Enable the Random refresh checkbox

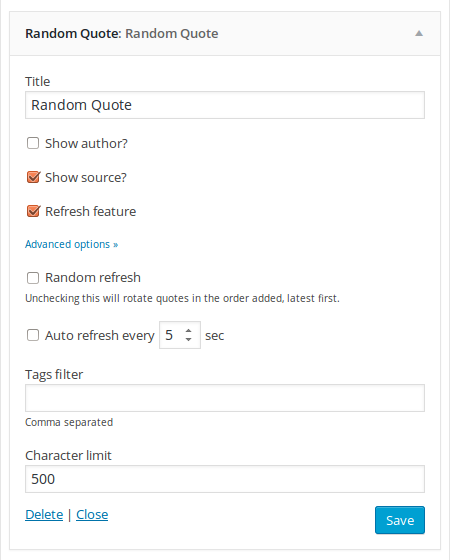tap(33, 278)
